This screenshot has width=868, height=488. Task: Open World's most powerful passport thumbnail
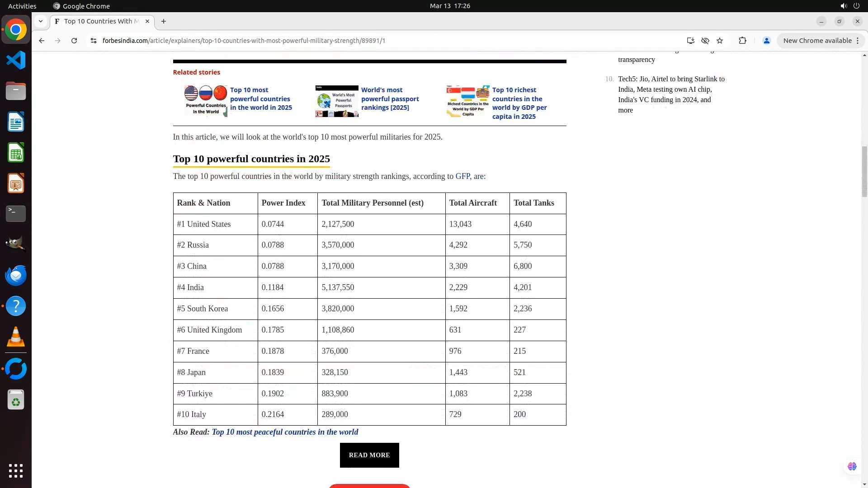click(x=337, y=101)
